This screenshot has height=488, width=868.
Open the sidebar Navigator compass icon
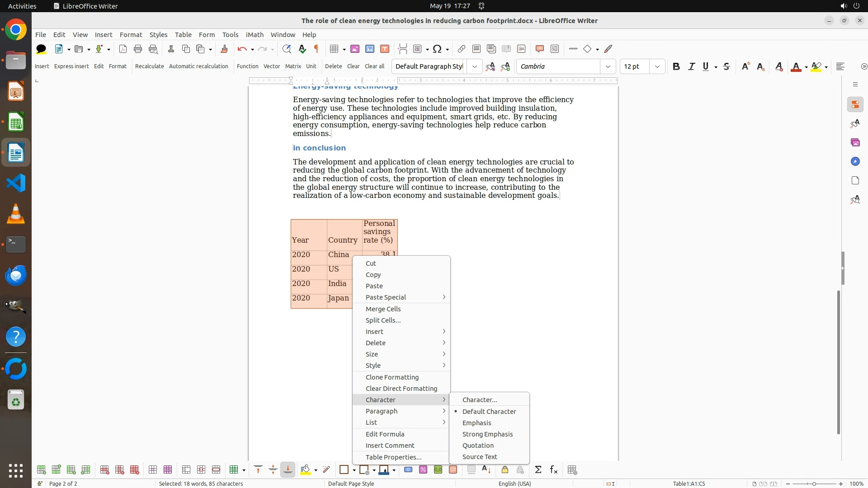click(x=855, y=161)
